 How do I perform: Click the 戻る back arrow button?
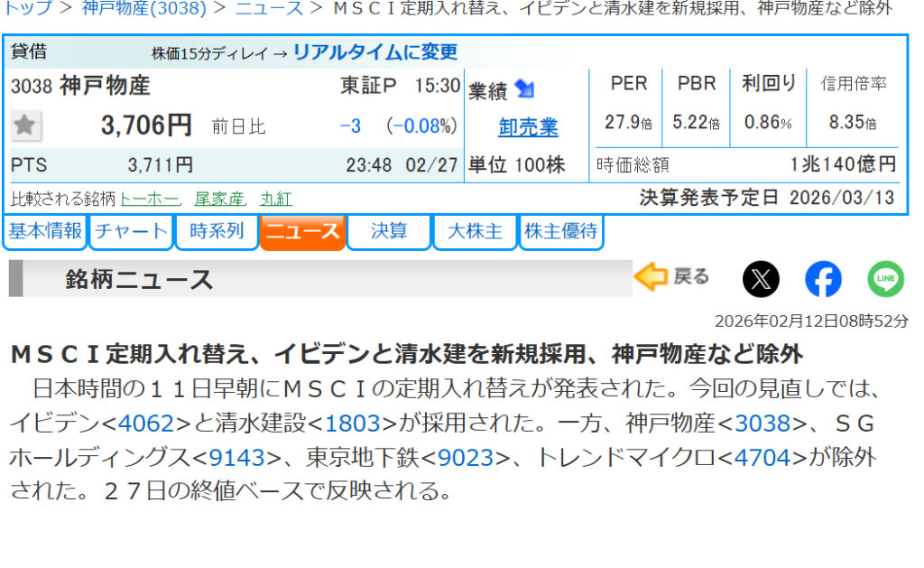(672, 277)
